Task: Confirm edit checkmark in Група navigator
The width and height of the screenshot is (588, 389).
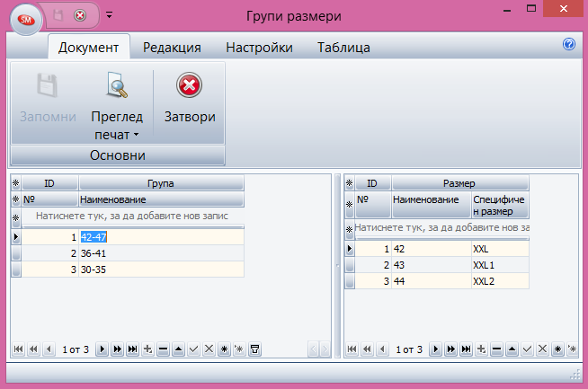Action: (193, 349)
